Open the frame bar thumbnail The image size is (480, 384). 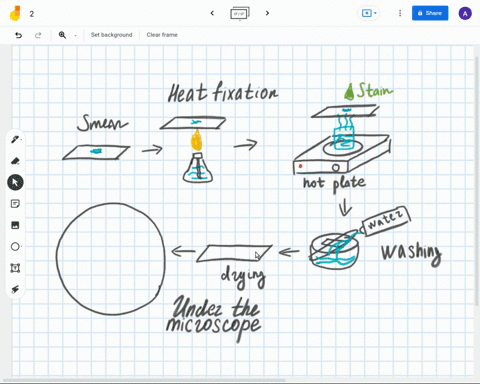[240, 14]
